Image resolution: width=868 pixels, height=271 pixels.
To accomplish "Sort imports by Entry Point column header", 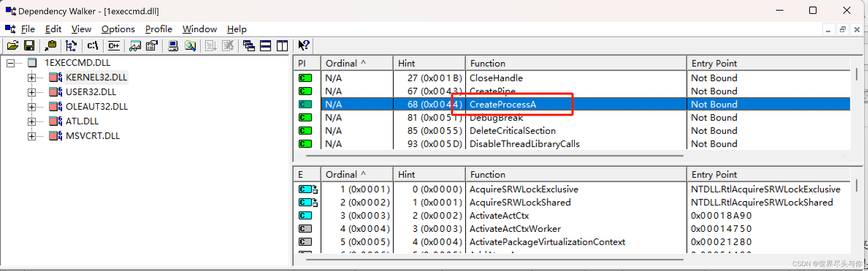I will pos(769,63).
